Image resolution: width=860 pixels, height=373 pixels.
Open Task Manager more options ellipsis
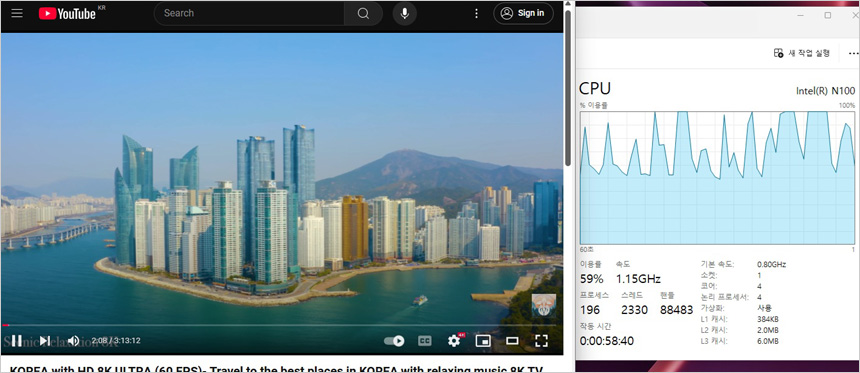(x=853, y=53)
